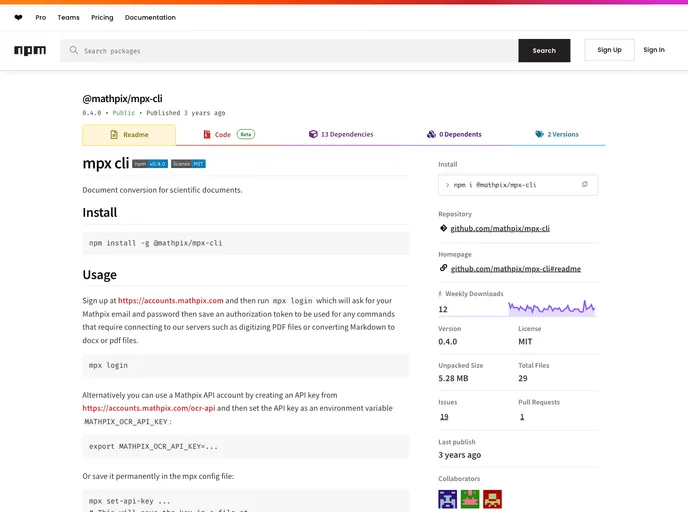Open the Teams page

click(x=68, y=18)
